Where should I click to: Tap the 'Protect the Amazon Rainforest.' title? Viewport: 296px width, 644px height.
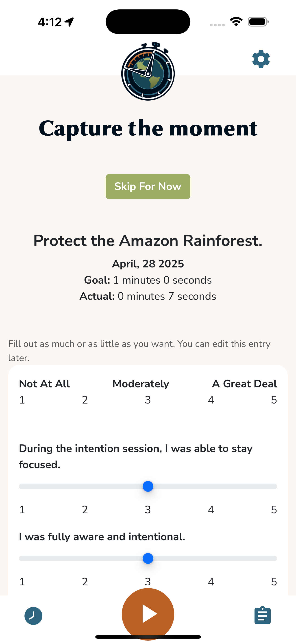(x=148, y=241)
